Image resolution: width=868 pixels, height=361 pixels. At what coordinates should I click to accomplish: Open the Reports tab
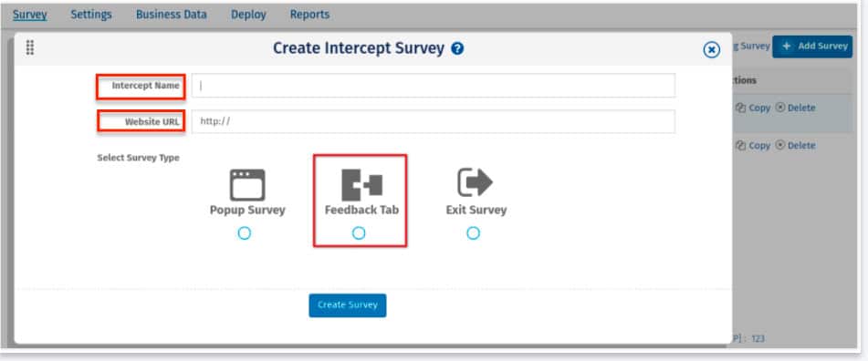pyautogui.click(x=309, y=15)
